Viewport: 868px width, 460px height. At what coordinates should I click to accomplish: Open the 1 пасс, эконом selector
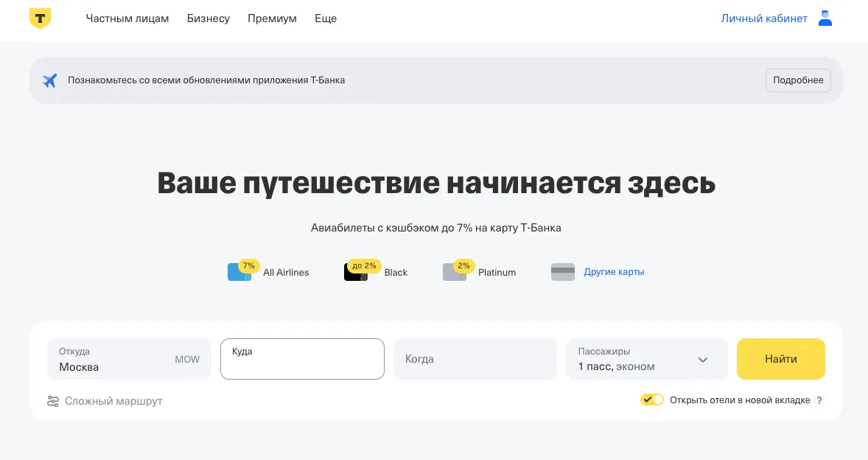coord(646,359)
